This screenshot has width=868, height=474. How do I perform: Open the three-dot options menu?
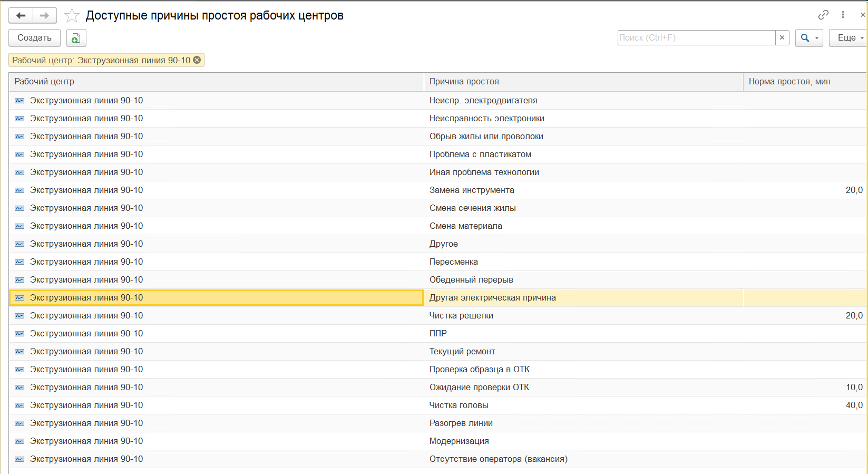(843, 15)
